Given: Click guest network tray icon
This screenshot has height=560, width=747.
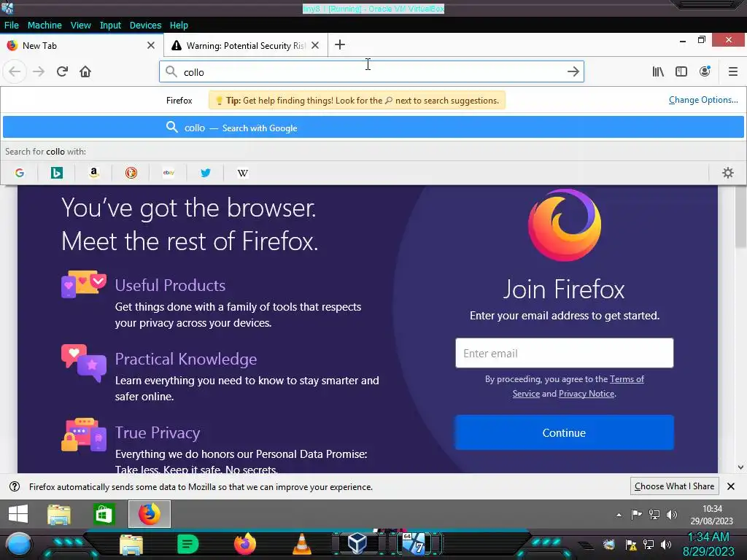Looking at the screenshot, I should click(x=654, y=515).
